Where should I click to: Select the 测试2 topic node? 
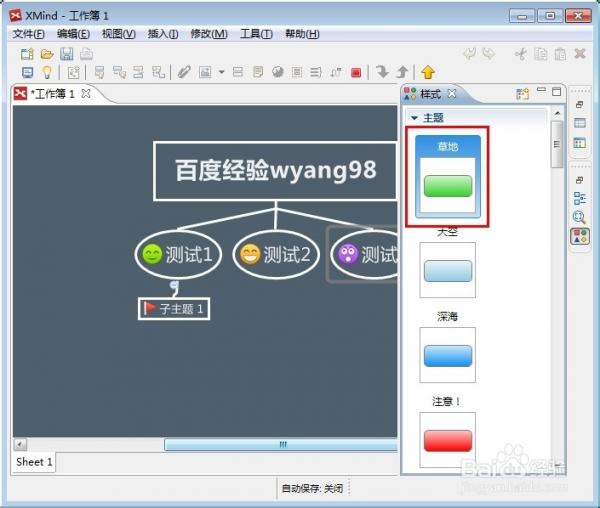tap(276, 254)
